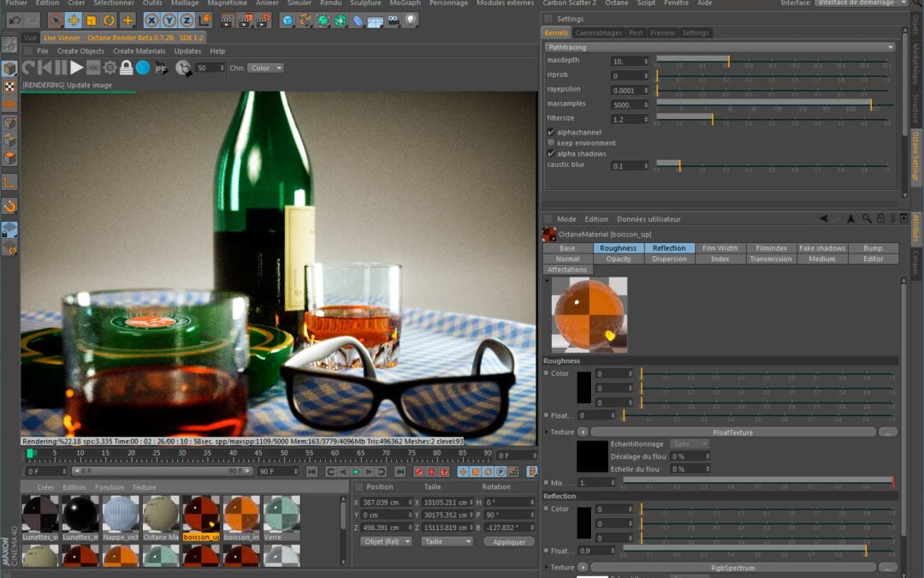Open the Pathtracing kernel dropdown

(x=720, y=47)
